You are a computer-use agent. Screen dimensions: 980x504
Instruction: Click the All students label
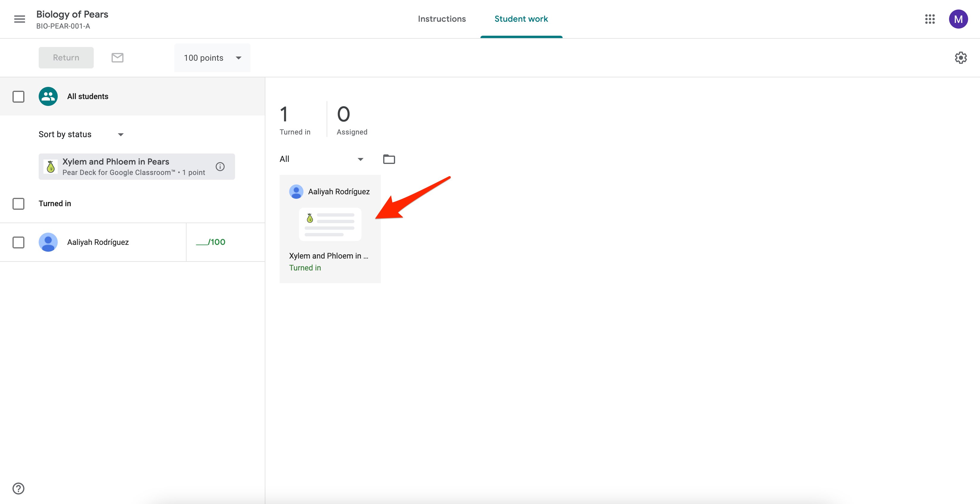(87, 97)
